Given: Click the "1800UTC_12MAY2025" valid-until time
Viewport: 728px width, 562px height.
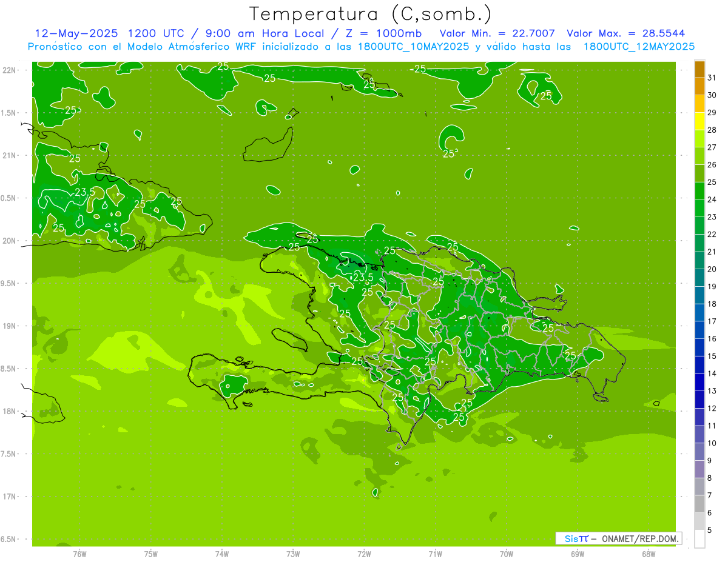Looking at the screenshot, I should [x=639, y=47].
